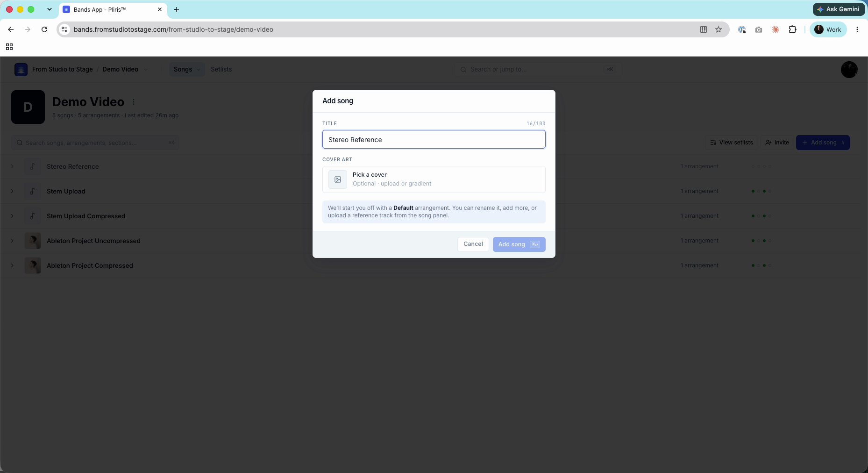The height and width of the screenshot is (473, 868).
Task: Go back with the browser back arrow
Action: [x=11, y=29]
